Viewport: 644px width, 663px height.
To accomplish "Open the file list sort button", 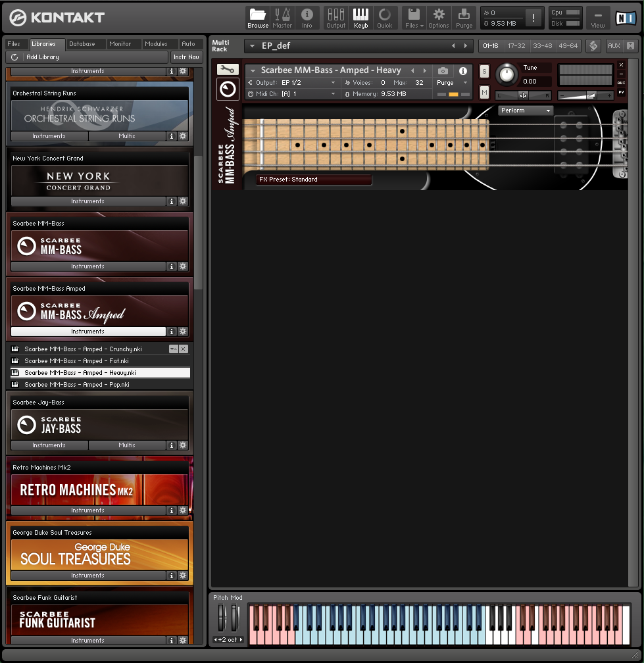I will point(174,349).
